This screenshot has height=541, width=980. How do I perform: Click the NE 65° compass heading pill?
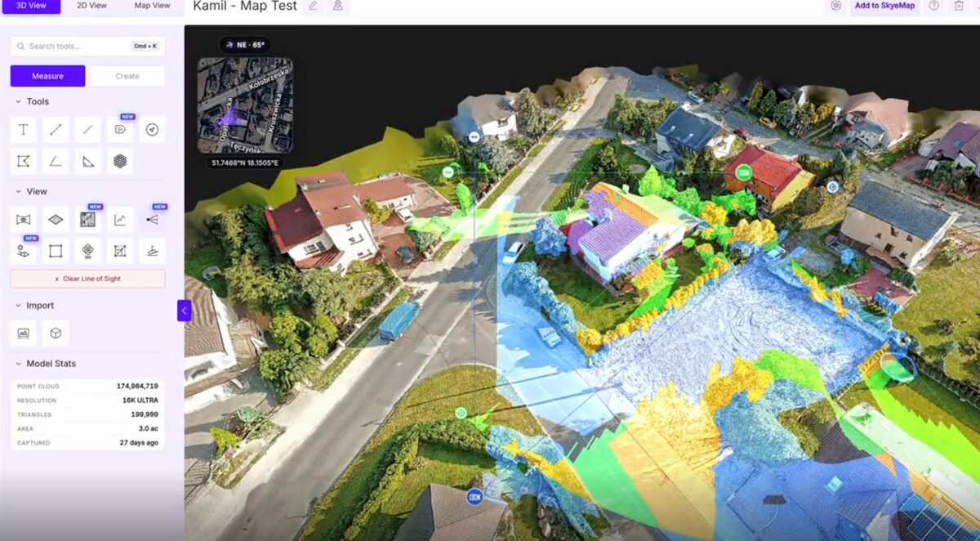(x=245, y=45)
